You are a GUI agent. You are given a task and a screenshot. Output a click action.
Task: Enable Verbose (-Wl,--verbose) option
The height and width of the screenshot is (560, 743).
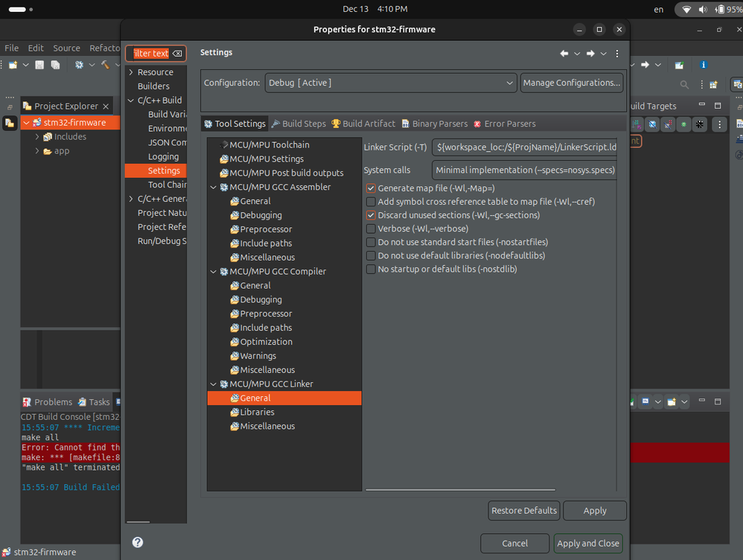pyautogui.click(x=371, y=229)
